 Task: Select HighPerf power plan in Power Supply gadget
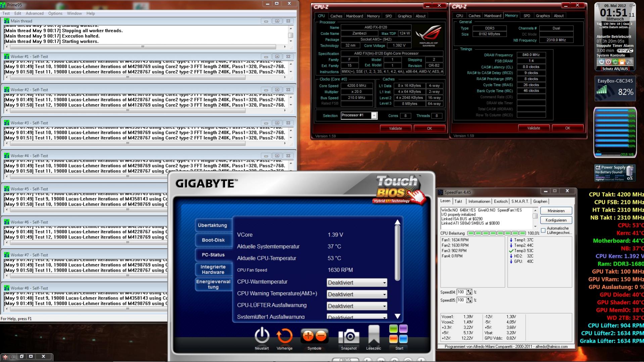coord(600,179)
